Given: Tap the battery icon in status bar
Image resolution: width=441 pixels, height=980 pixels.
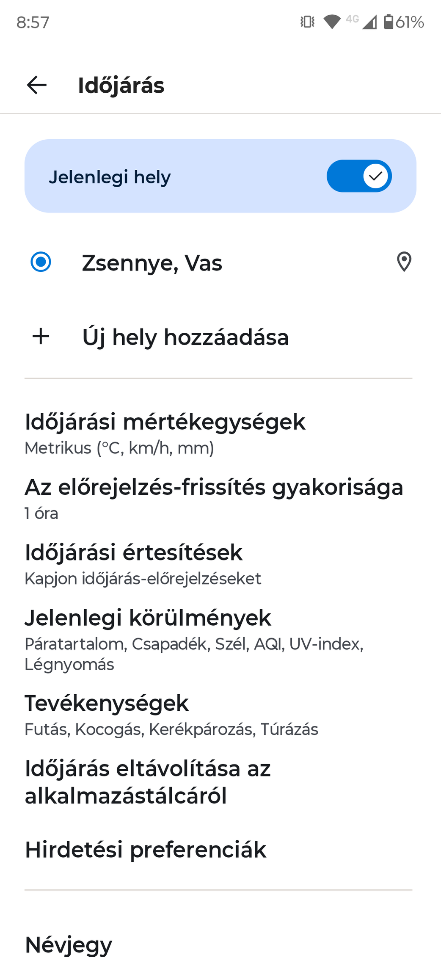Looking at the screenshot, I should coord(389,22).
